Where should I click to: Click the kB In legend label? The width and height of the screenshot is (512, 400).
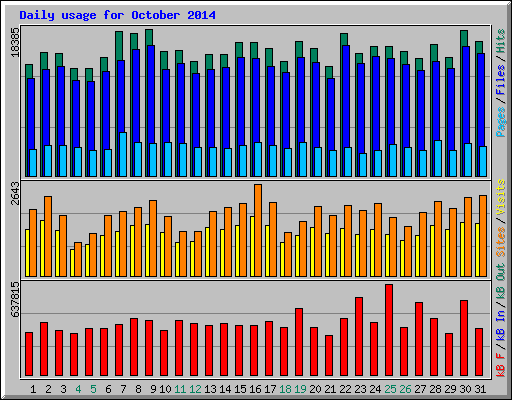(501, 326)
